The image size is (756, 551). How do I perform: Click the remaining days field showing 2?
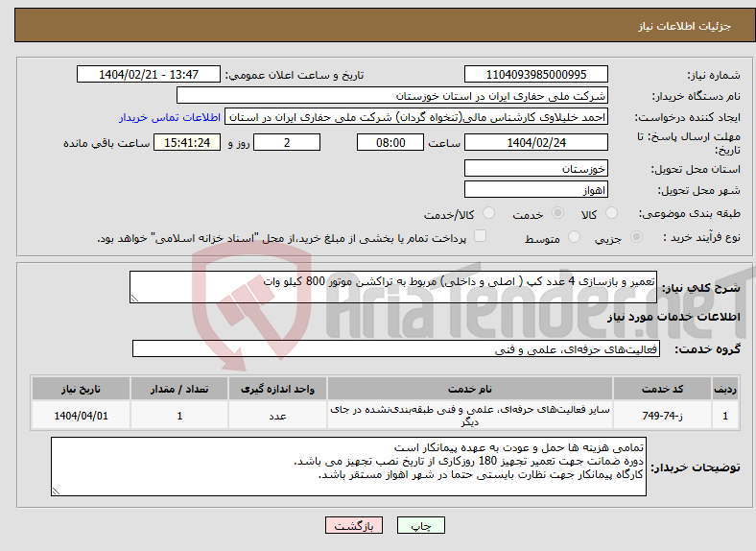coord(287,142)
